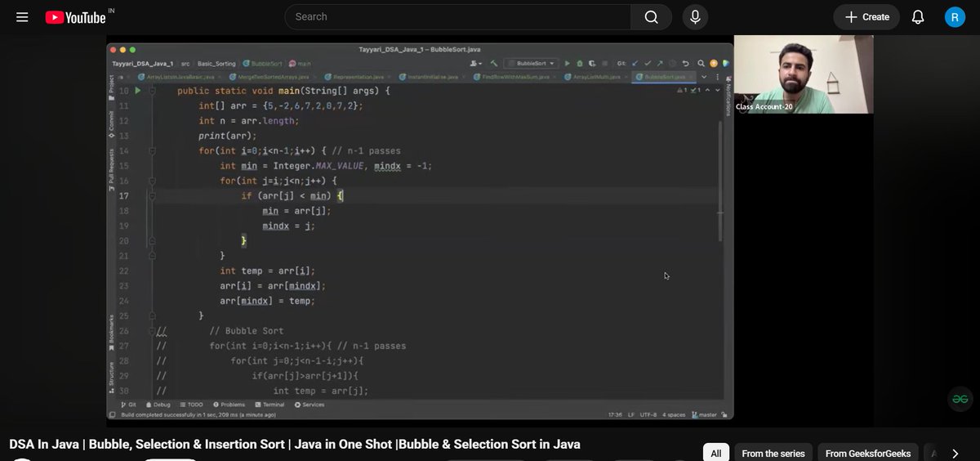This screenshot has height=461, width=980.
Task: Click the Create button
Action: (866, 17)
